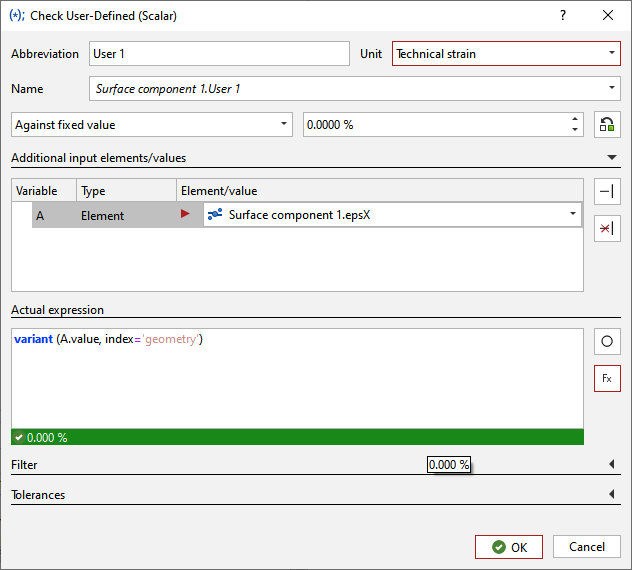
Task: Click the Abbreviation field containing User 1
Action: tap(218, 54)
